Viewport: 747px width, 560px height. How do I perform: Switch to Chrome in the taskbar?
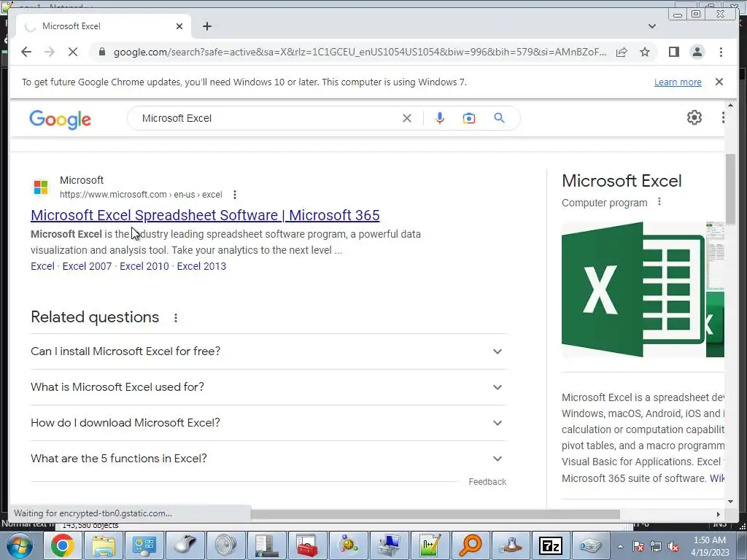pos(63,545)
